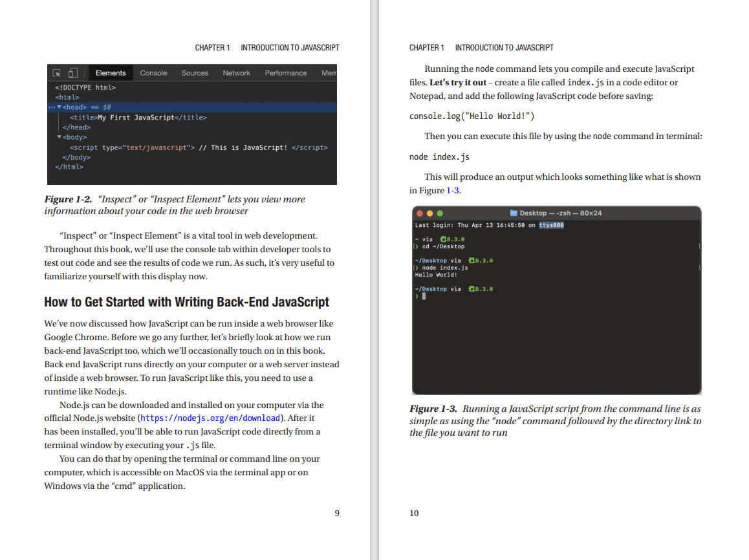Click the terminal cursor block at last prompt

424,296
